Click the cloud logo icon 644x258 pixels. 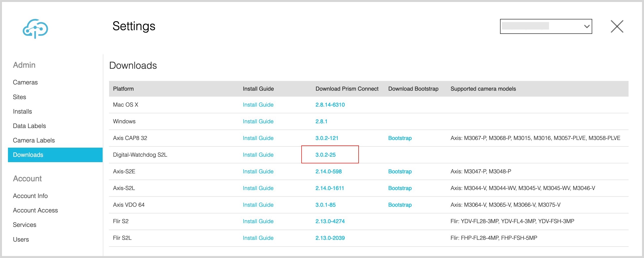click(35, 28)
